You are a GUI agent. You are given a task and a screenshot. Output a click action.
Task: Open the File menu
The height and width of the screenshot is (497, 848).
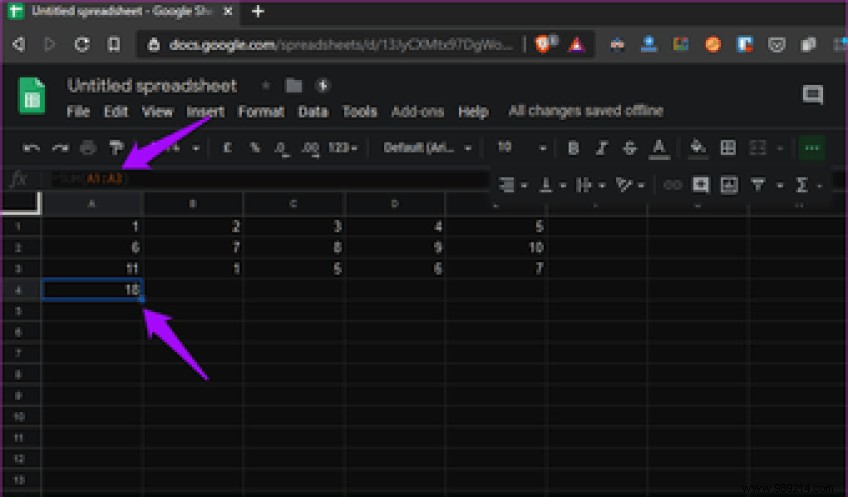(78, 111)
